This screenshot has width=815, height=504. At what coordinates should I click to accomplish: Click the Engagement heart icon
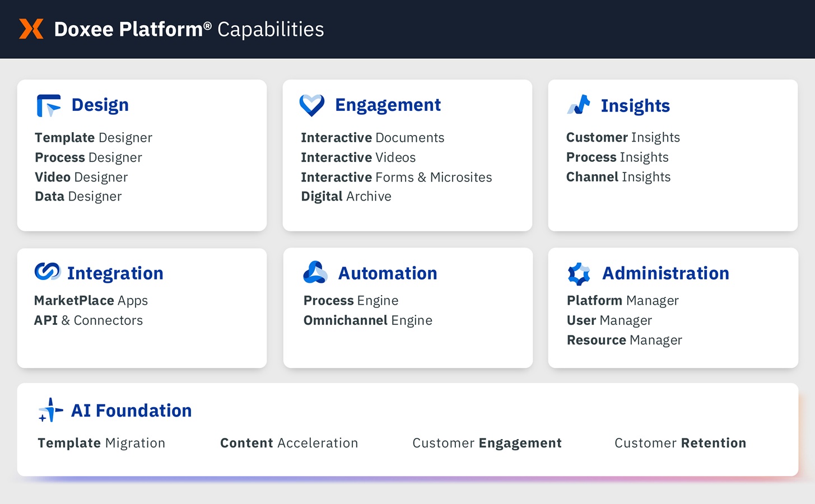(x=312, y=105)
